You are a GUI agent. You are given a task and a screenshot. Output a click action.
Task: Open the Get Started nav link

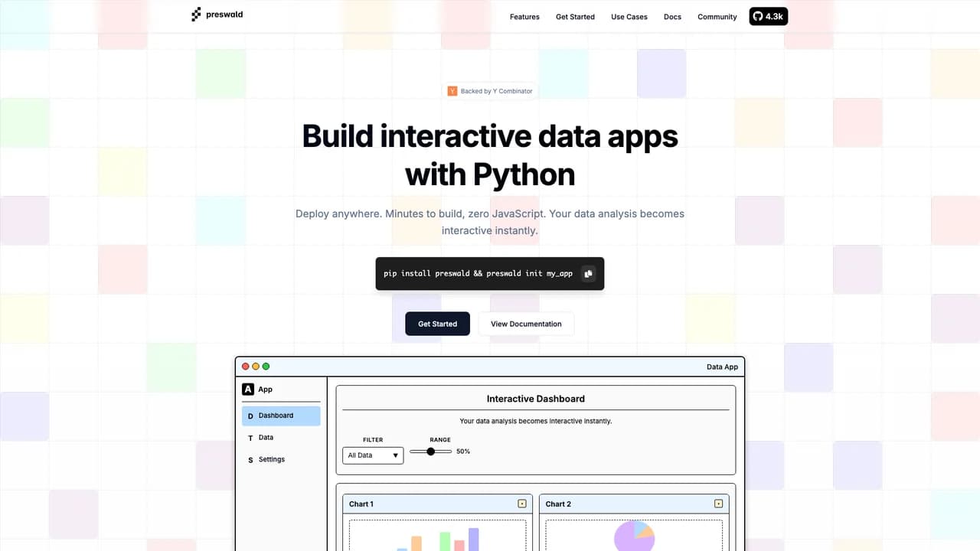(575, 17)
